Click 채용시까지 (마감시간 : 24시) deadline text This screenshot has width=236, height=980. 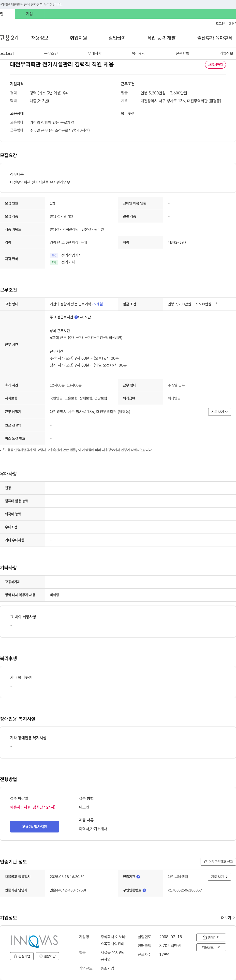click(x=33, y=807)
